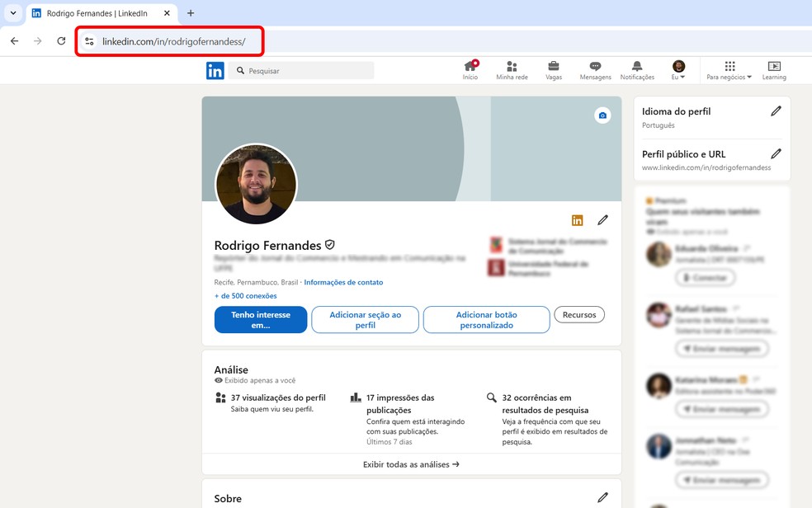This screenshot has width=812, height=508.
Task: Open Início home icon
Action: pyautogui.click(x=470, y=67)
